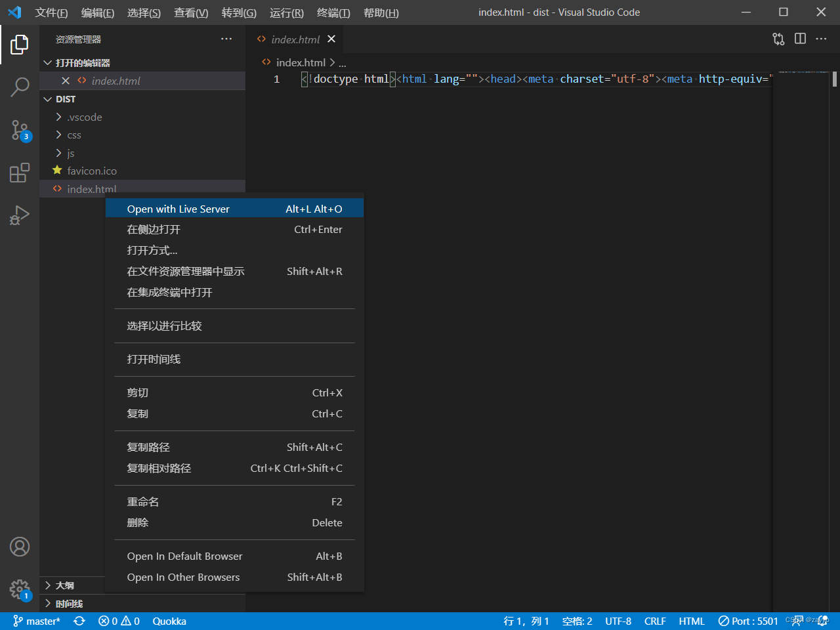The image size is (840, 630).
Task: Click the explorer panel more actions ellipsis
Action: tap(226, 39)
